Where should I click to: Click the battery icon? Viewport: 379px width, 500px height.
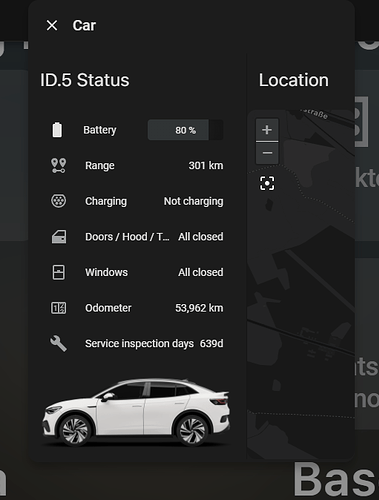tap(57, 130)
